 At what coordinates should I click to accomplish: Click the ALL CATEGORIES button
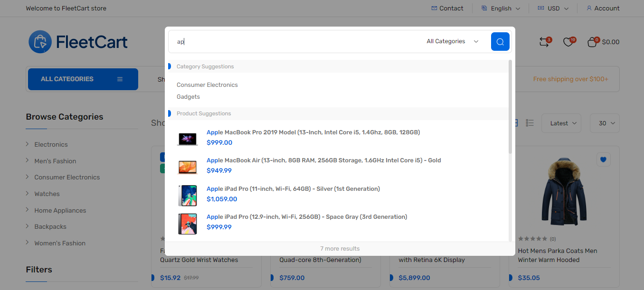(83, 79)
